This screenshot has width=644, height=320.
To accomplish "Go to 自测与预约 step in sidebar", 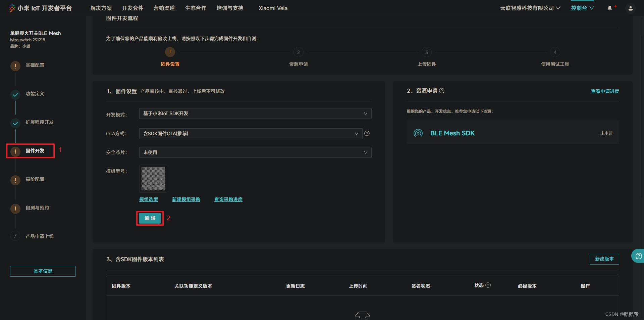I will [37, 208].
